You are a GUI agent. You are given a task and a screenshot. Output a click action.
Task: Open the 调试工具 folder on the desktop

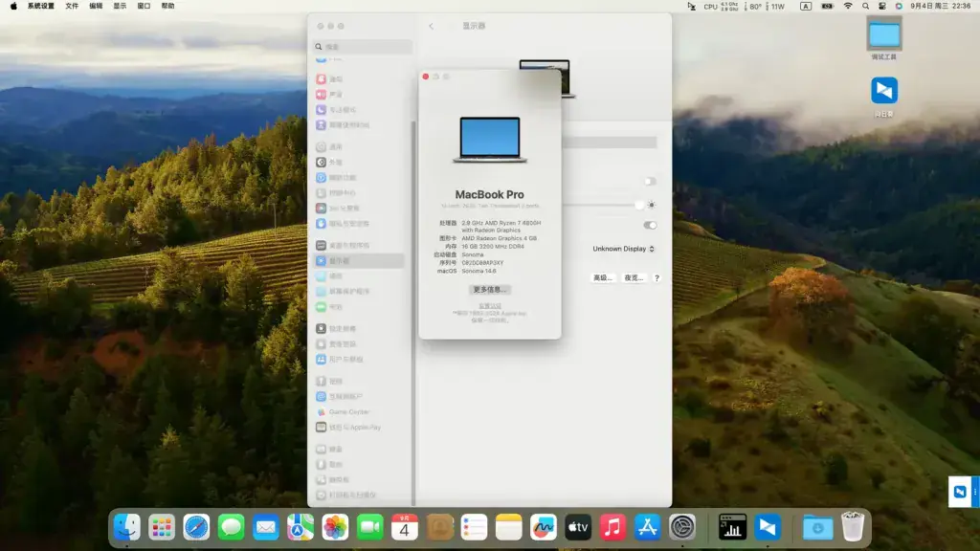tap(883, 38)
